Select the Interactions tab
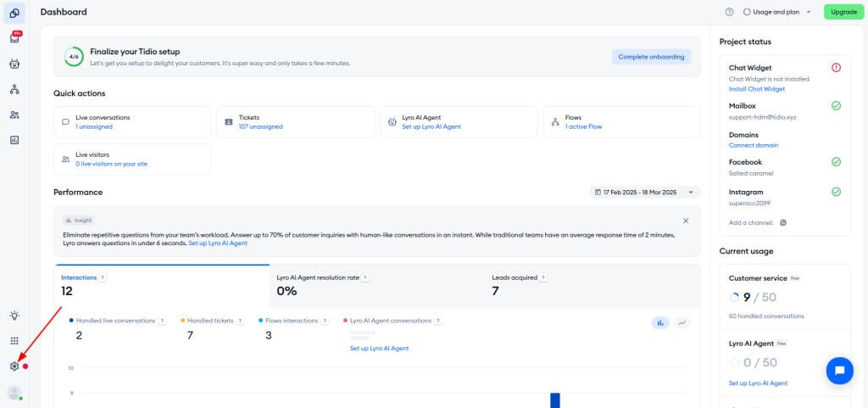This screenshot has height=408, width=868. [162, 286]
